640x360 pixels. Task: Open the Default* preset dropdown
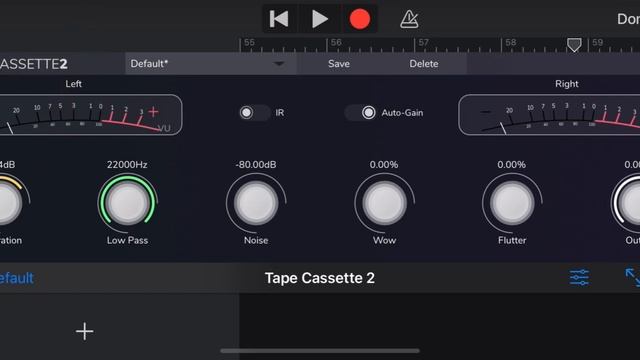[x=211, y=64]
